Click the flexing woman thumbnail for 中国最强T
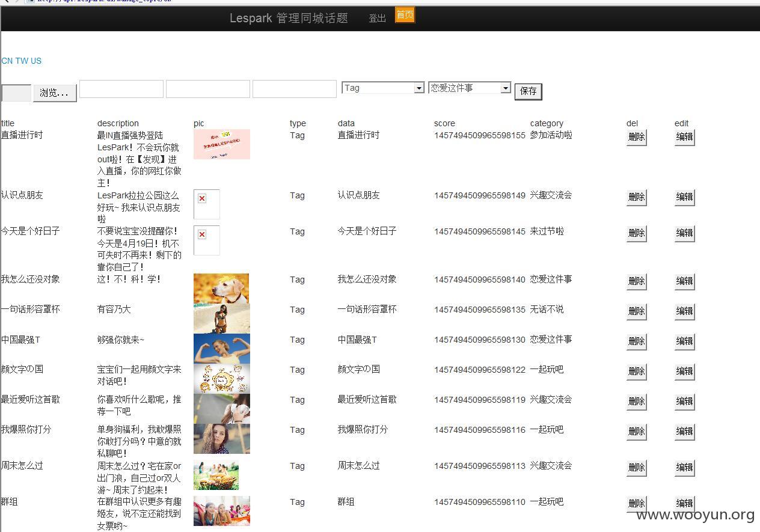The image size is (760, 532). [222, 349]
